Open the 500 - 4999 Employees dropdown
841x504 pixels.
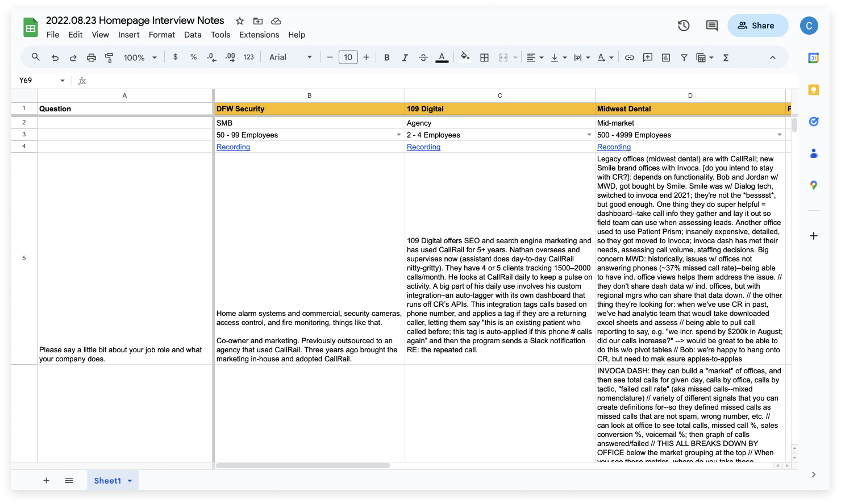(780, 135)
